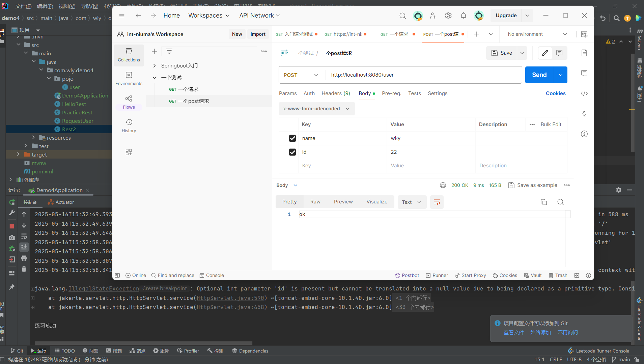Image resolution: width=644 pixels, height=364 pixels.
Task: Switch to the Headers (9) tab
Action: (336, 93)
